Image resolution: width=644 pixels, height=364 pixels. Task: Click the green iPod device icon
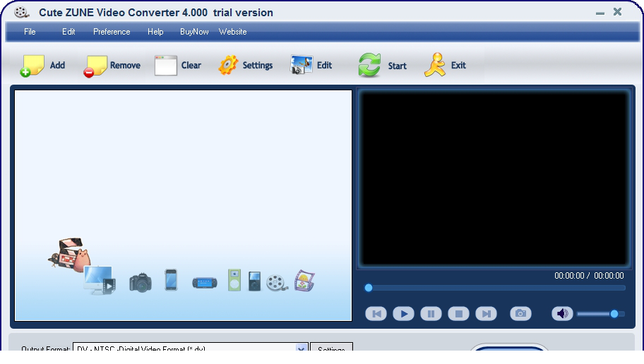[x=234, y=280]
